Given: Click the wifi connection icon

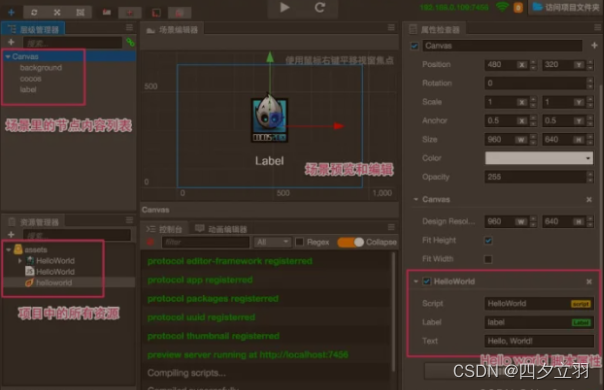Looking at the screenshot, I should 502,7.
